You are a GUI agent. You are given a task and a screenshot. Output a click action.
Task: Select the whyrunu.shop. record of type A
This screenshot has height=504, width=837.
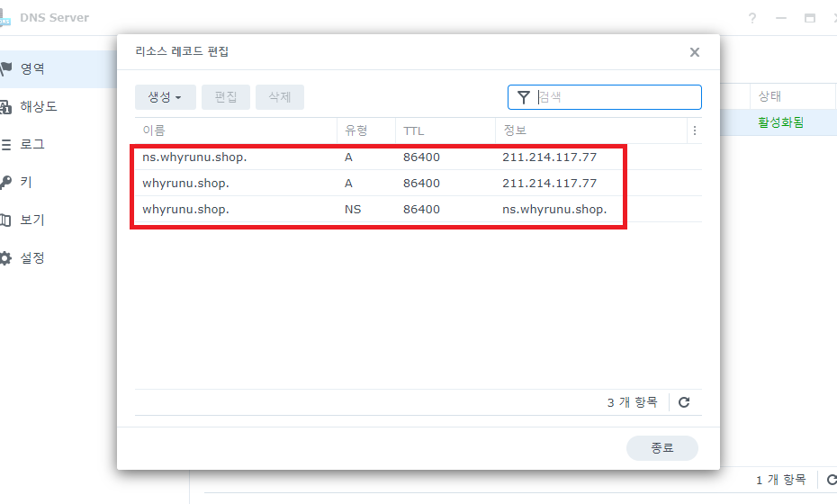pos(418,183)
